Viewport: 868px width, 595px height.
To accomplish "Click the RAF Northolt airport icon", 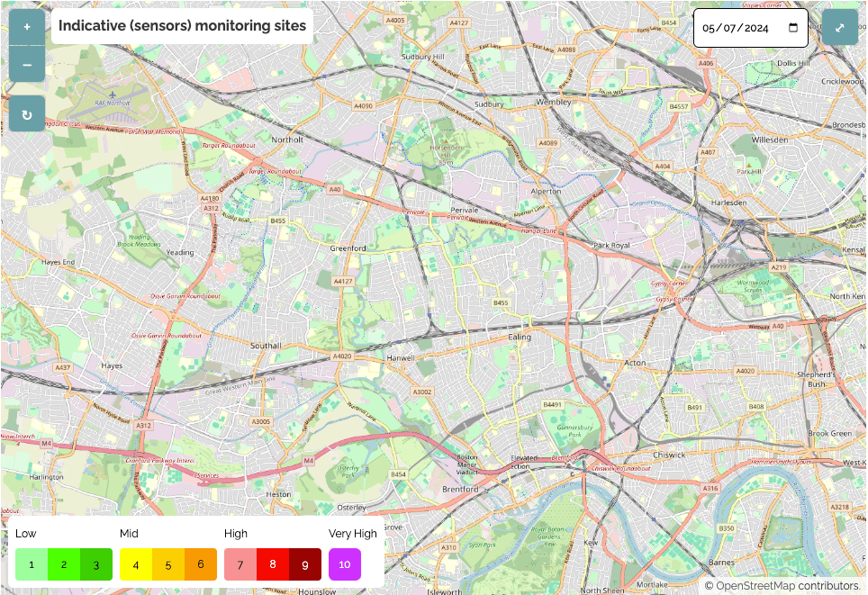I will [113, 95].
